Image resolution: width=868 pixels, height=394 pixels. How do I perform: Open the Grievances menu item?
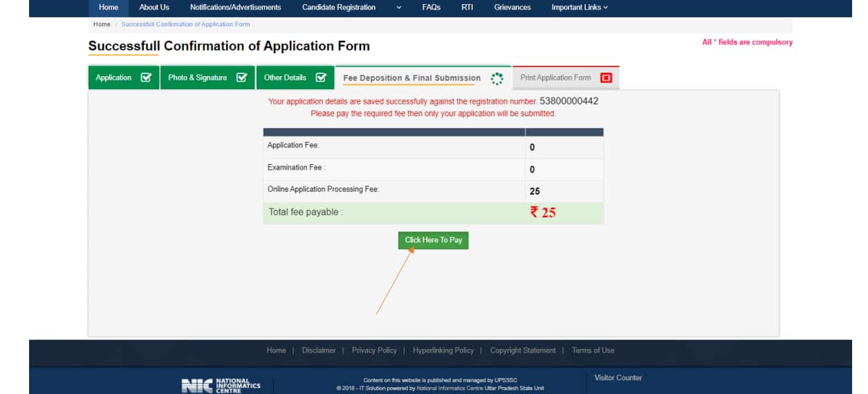pyautogui.click(x=513, y=8)
